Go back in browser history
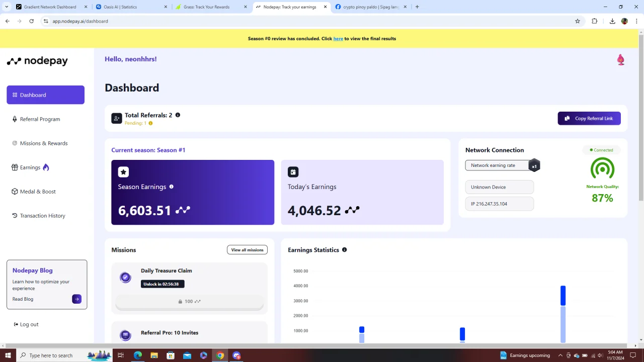644x362 pixels. tap(7, 21)
